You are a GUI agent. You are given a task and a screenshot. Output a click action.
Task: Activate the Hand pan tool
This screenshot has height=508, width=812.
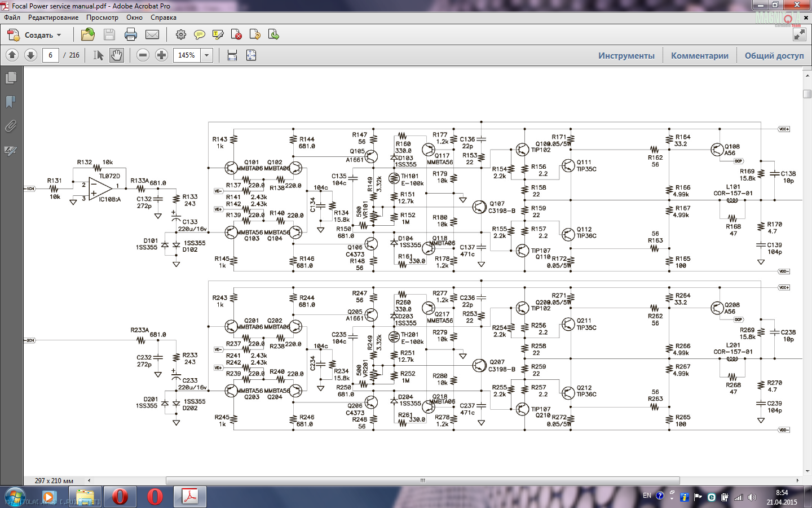[x=117, y=55]
